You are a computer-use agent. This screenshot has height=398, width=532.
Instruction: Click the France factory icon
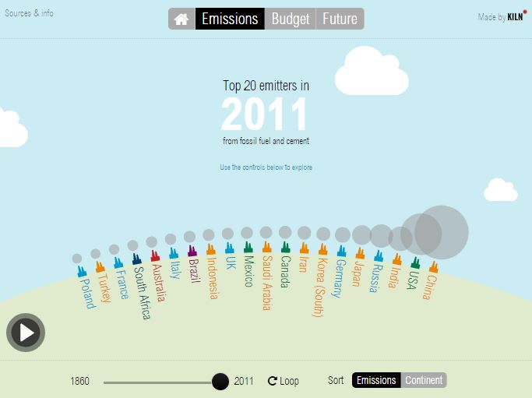(118, 262)
